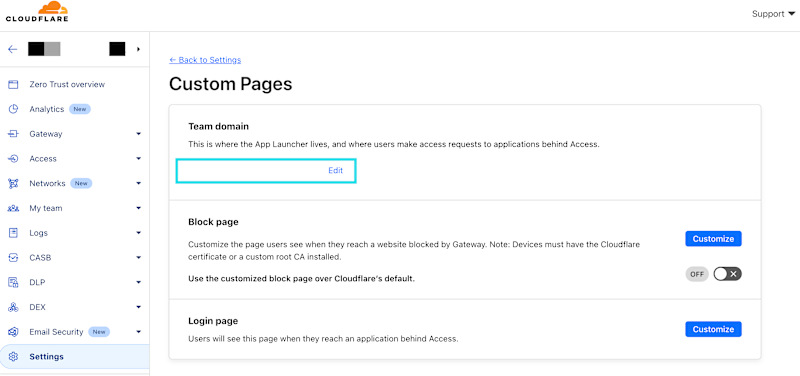Click the Cloudflare logo
800x376 pixels.
click(37, 12)
